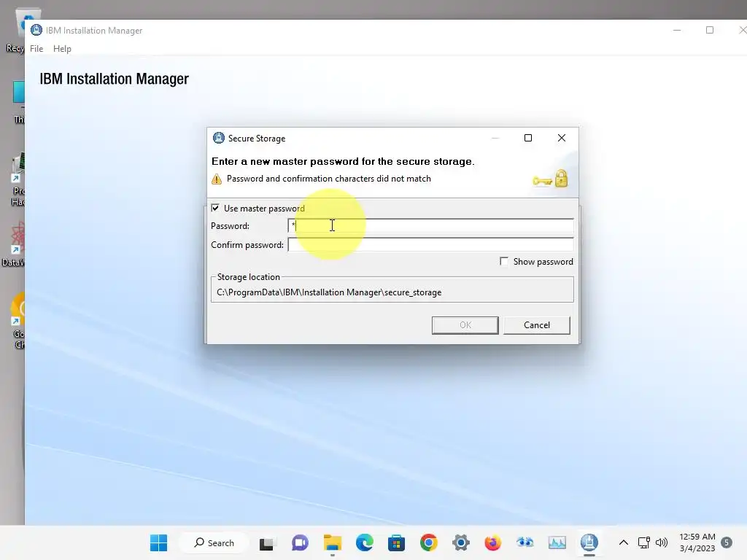Open the notification count badge
This screenshot has width=747, height=560.
(x=727, y=542)
